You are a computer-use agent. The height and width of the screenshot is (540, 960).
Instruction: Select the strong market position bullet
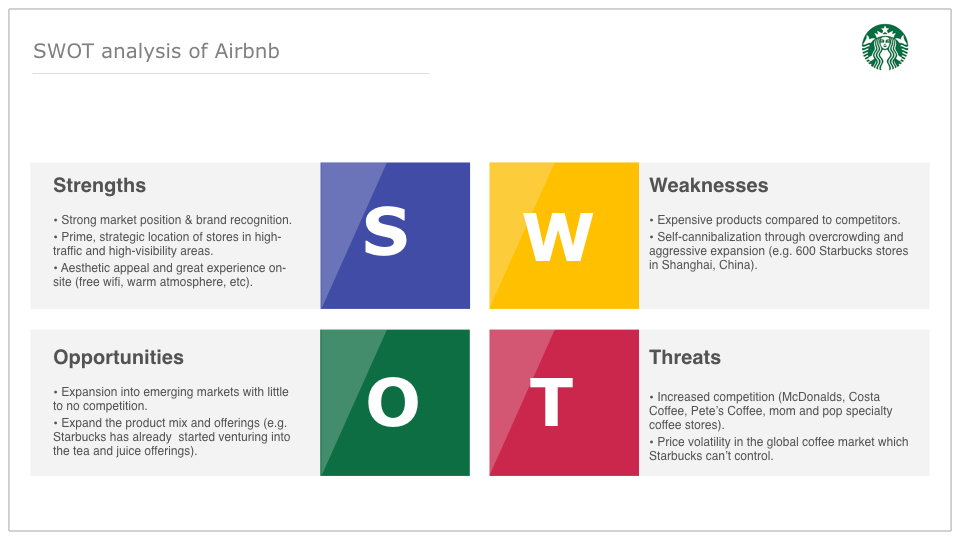(x=173, y=220)
